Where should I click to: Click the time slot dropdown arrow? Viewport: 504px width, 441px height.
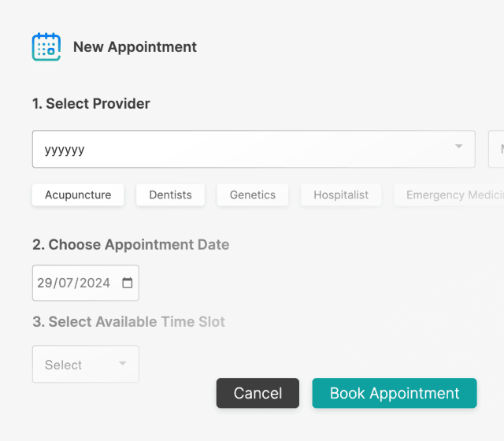[122, 364]
